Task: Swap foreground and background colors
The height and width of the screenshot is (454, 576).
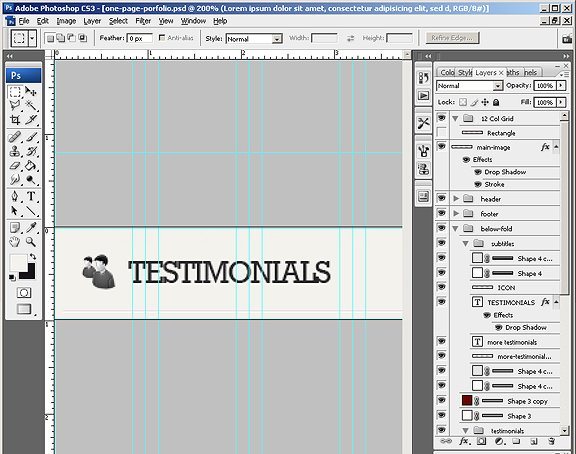Action: 33,257
